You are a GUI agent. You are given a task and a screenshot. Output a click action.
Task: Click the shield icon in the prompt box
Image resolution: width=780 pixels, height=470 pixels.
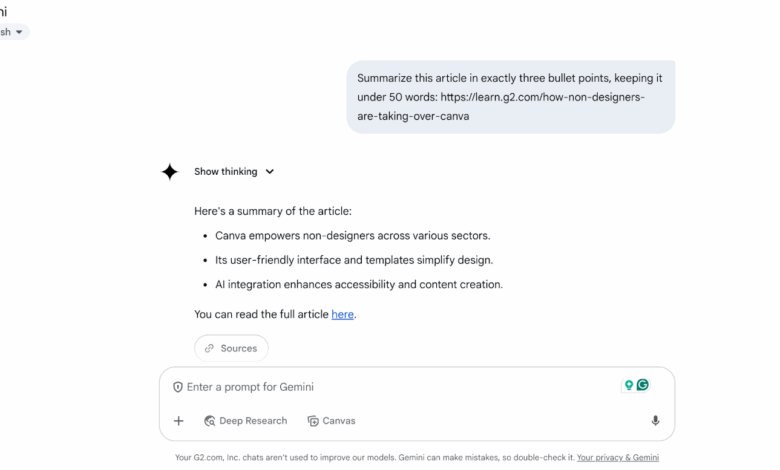tap(178, 387)
